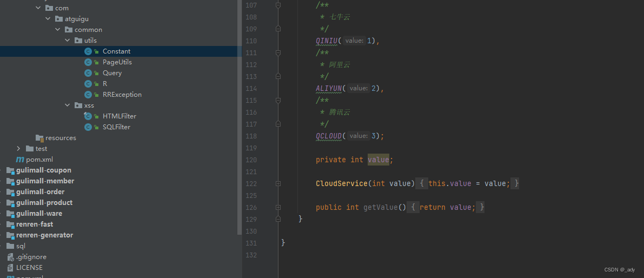
Task: Click the 腾讯云 comment text
Action: [340, 112]
